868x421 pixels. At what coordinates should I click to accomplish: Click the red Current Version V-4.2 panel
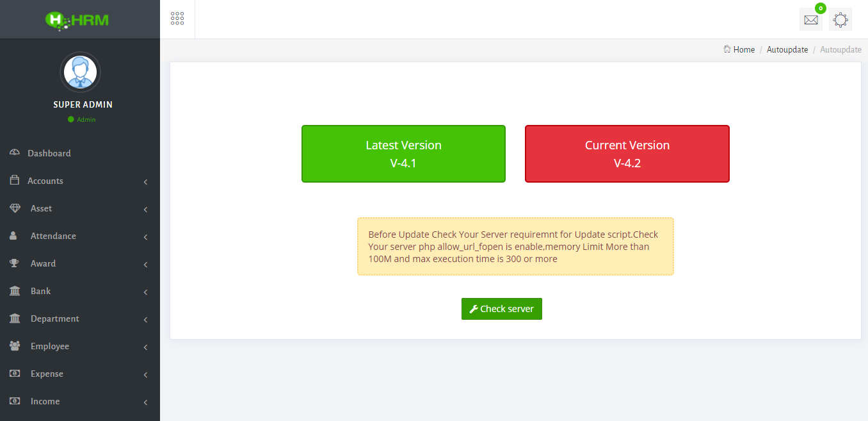[x=627, y=154]
